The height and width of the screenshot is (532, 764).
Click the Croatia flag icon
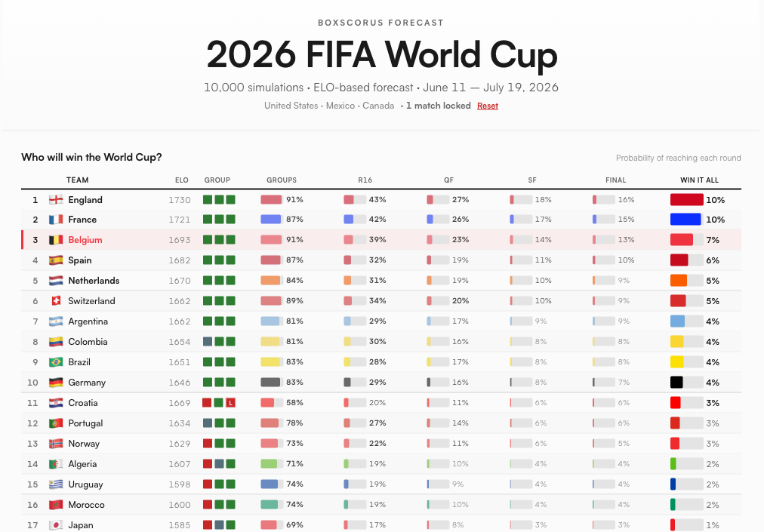click(x=55, y=402)
